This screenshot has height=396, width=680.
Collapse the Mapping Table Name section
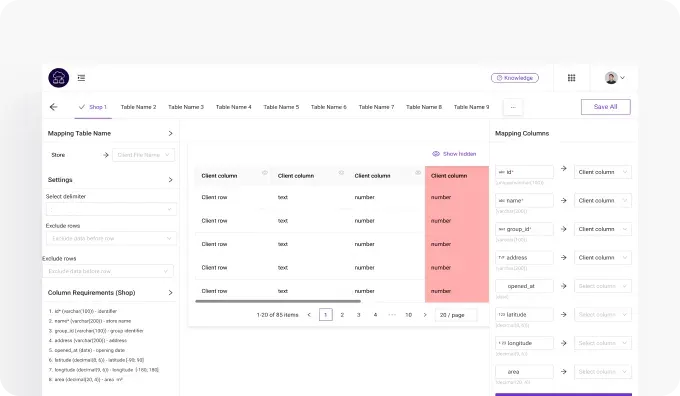(x=170, y=134)
